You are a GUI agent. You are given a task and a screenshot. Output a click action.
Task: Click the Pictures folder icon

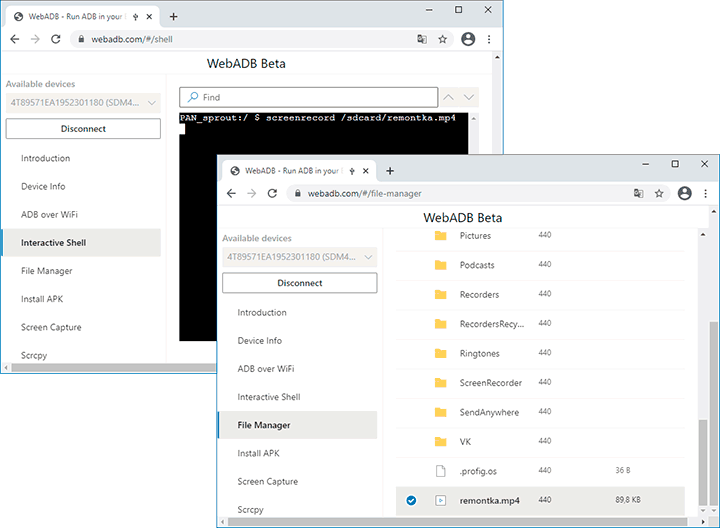pos(440,236)
